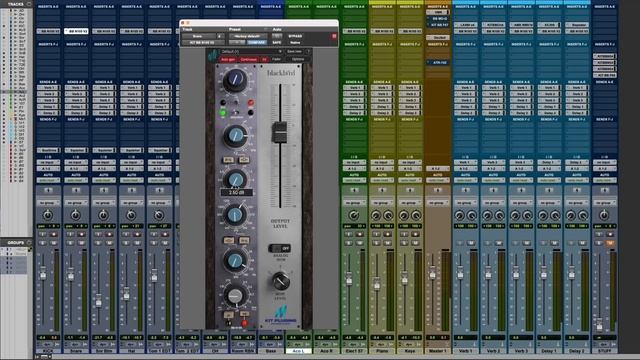Viewport: 640px width, 360px height.
Task: Record-enable the Tom 1 EDT track
Action: tap(165, 234)
